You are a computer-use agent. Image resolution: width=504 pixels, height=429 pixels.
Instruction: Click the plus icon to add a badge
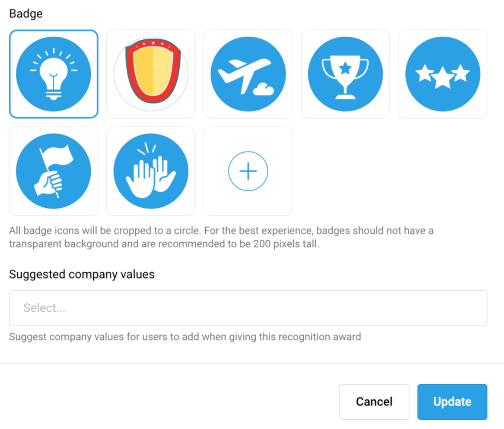click(x=248, y=171)
